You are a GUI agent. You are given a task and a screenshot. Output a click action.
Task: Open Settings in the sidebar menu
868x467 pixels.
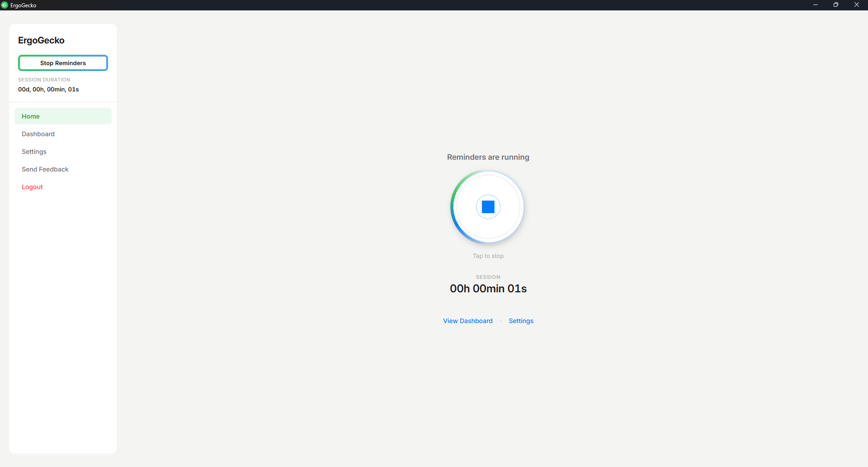[x=34, y=152]
